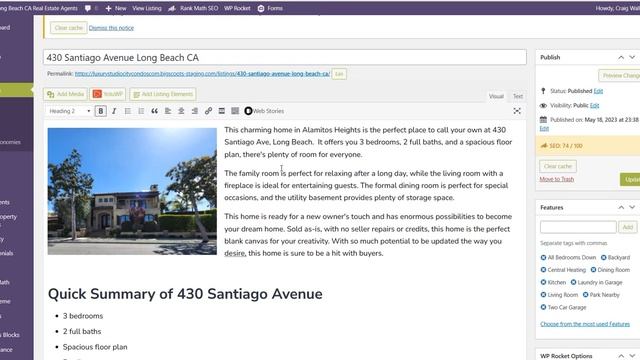The height and width of the screenshot is (360, 640).
Task: Switch to the Visual editor tab
Action: (x=496, y=96)
